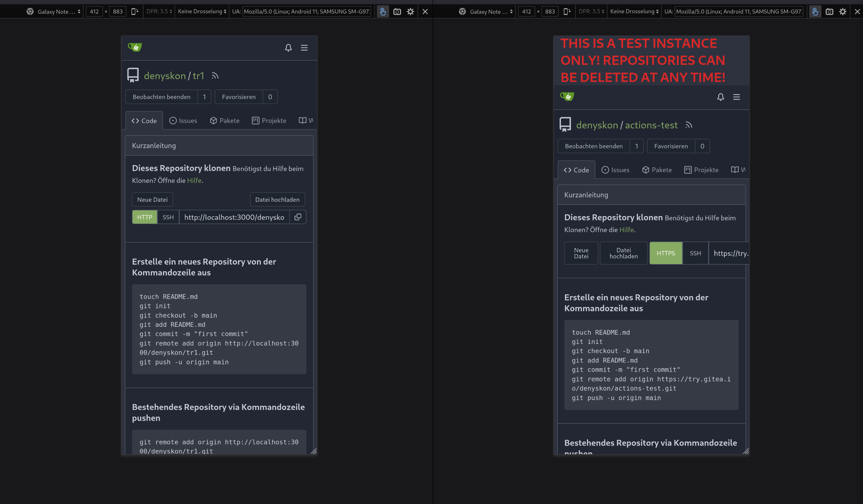Image resolution: width=863 pixels, height=504 pixels.
Task: Click user agent field in right toolbar
Action: point(739,11)
